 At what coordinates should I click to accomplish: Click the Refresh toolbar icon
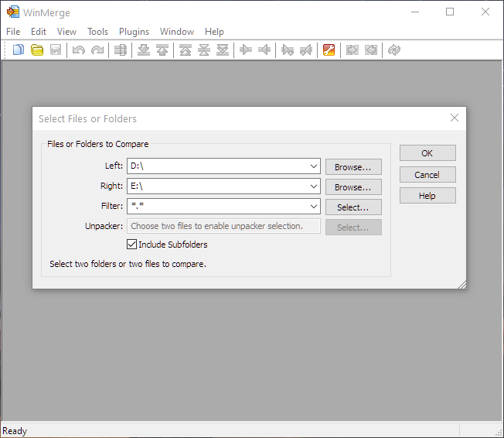[394, 50]
